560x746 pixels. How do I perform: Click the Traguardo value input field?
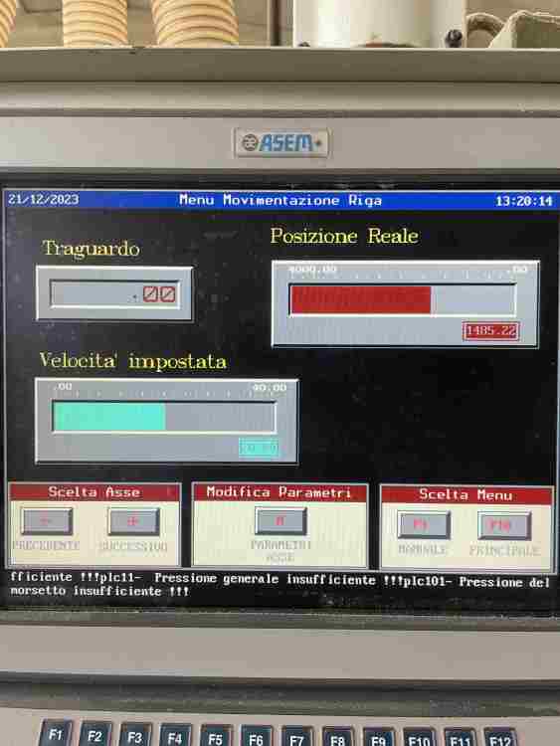(114, 294)
